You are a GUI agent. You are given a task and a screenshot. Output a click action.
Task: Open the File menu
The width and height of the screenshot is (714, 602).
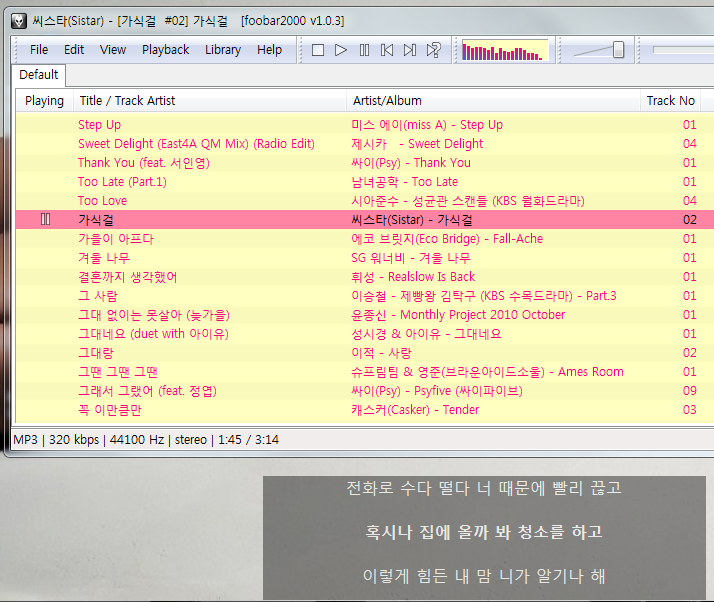[x=39, y=50]
